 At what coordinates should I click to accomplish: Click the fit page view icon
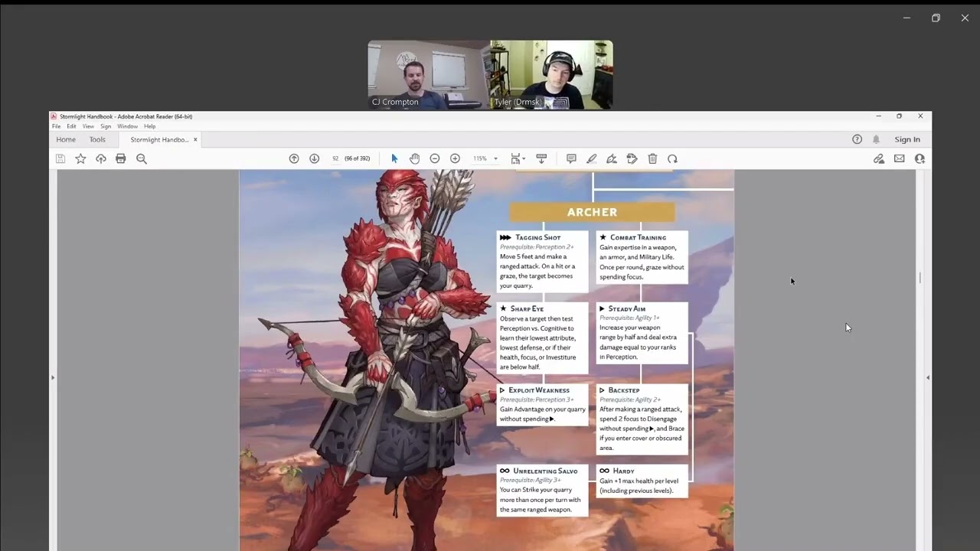[515, 158]
